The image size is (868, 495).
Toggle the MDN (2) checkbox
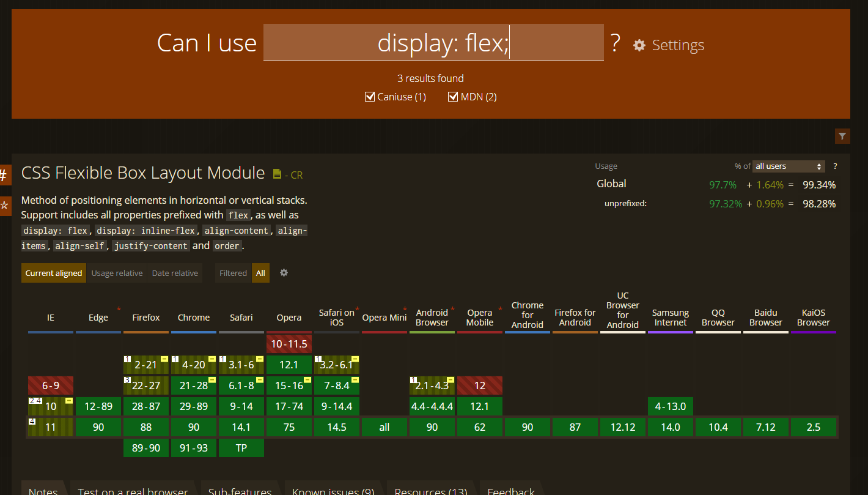coord(453,97)
